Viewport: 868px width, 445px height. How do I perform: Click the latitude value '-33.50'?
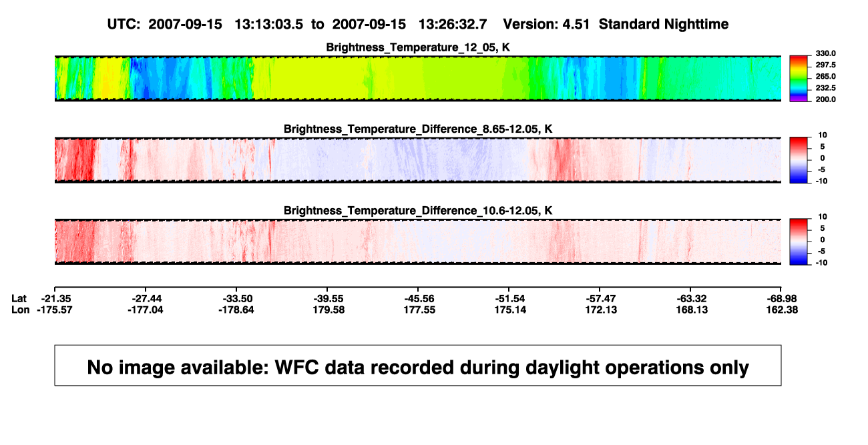(238, 298)
